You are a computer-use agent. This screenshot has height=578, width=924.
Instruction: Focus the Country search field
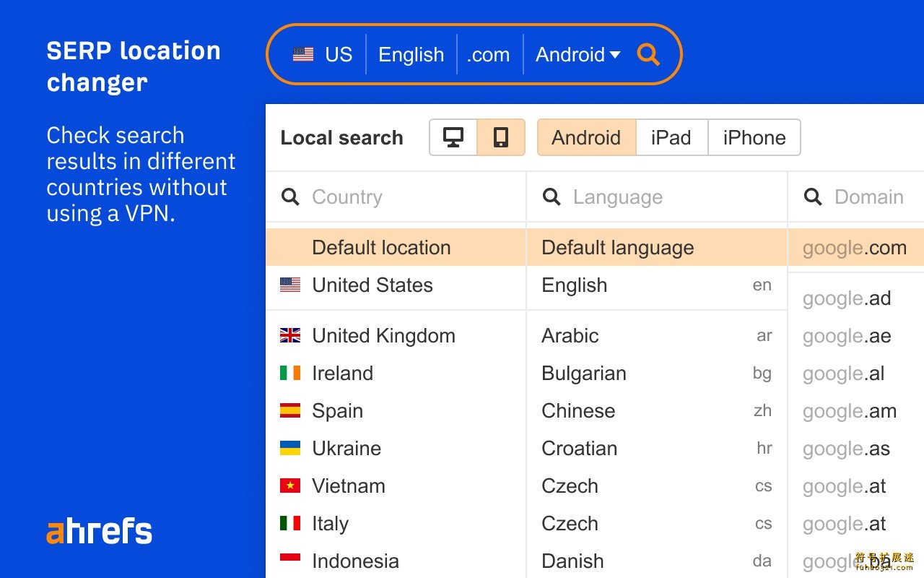(396, 197)
